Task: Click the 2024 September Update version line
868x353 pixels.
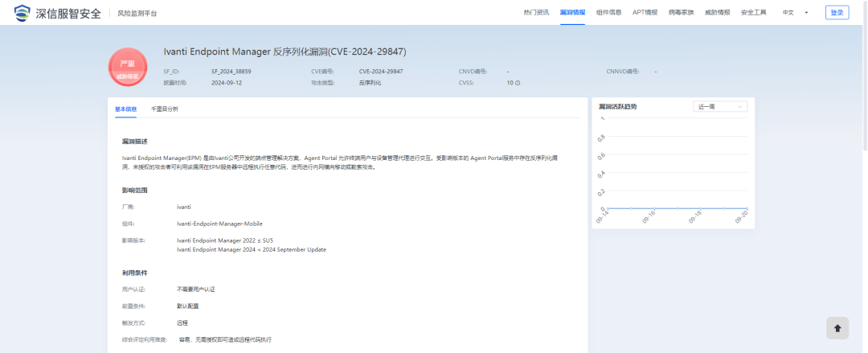Action: coord(252,249)
